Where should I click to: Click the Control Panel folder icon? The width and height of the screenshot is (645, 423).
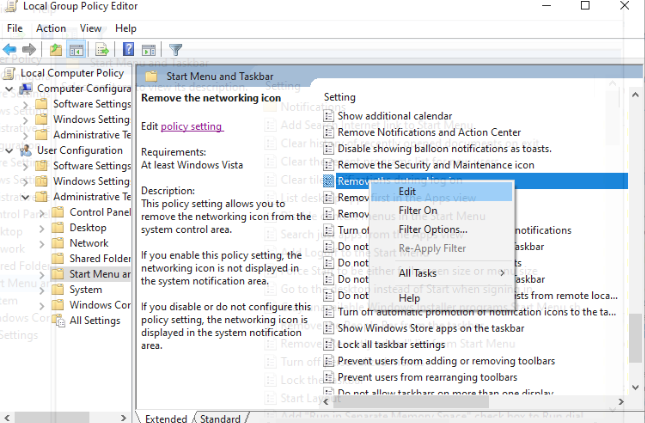[x=58, y=212]
